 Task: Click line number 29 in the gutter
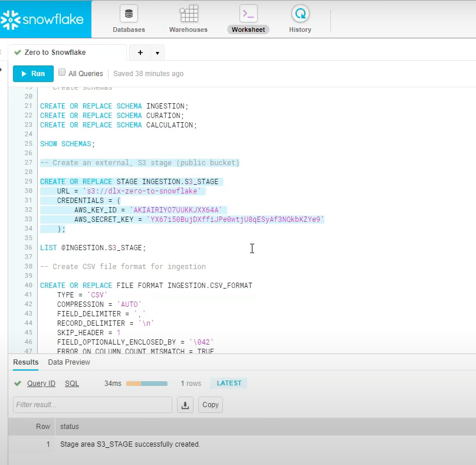[28, 181]
